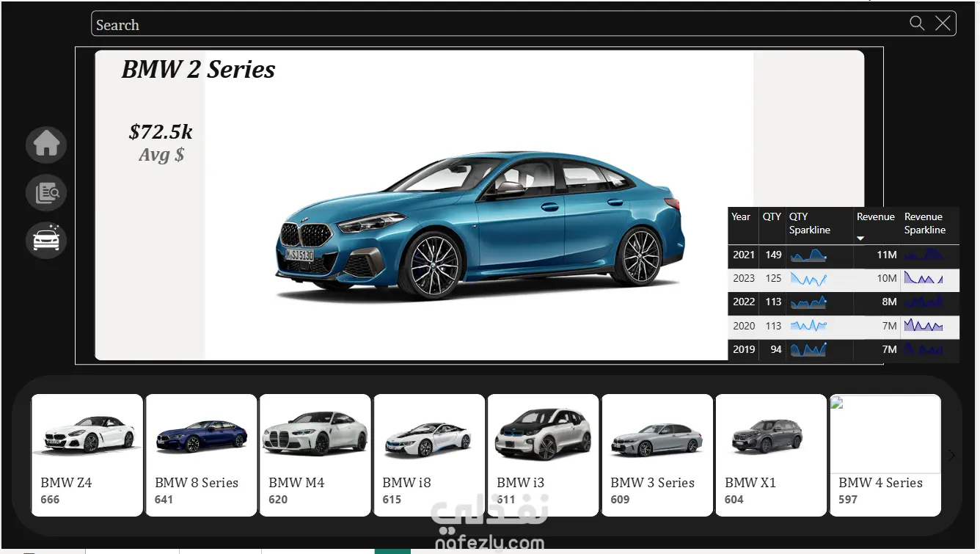Screen dimensions: 980x554
Task: Select the BMW i8 card
Action: [x=429, y=455]
